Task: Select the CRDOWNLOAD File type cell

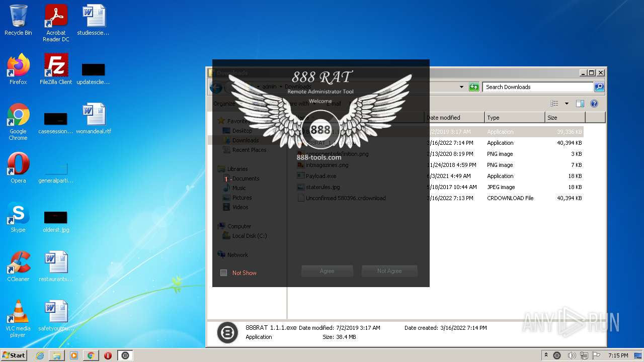Action: pyautogui.click(x=510, y=198)
